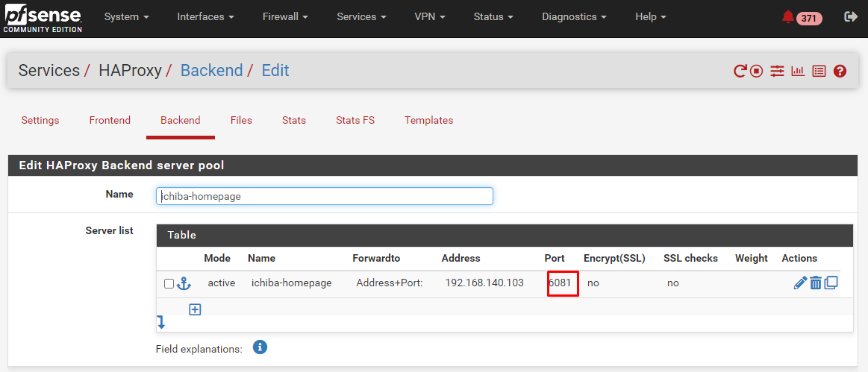Screen dimensions: 868x372
Task: Follow the Backend breadcrumb link
Action: point(212,71)
